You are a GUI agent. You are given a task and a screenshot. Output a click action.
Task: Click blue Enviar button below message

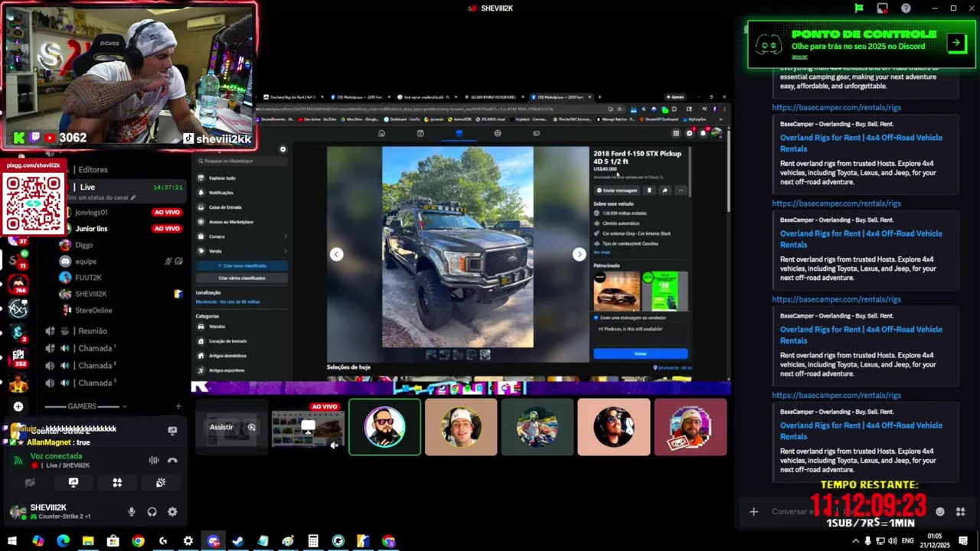pyautogui.click(x=640, y=354)
